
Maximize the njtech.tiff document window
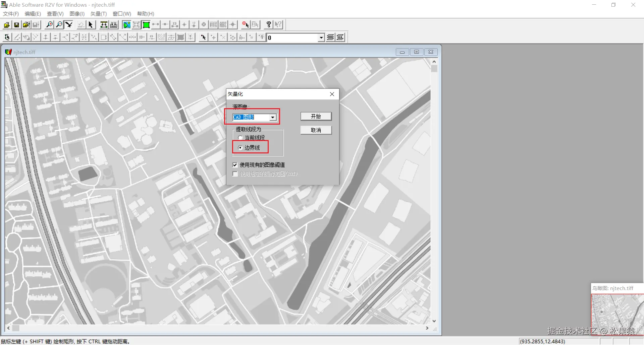[417, 52]
